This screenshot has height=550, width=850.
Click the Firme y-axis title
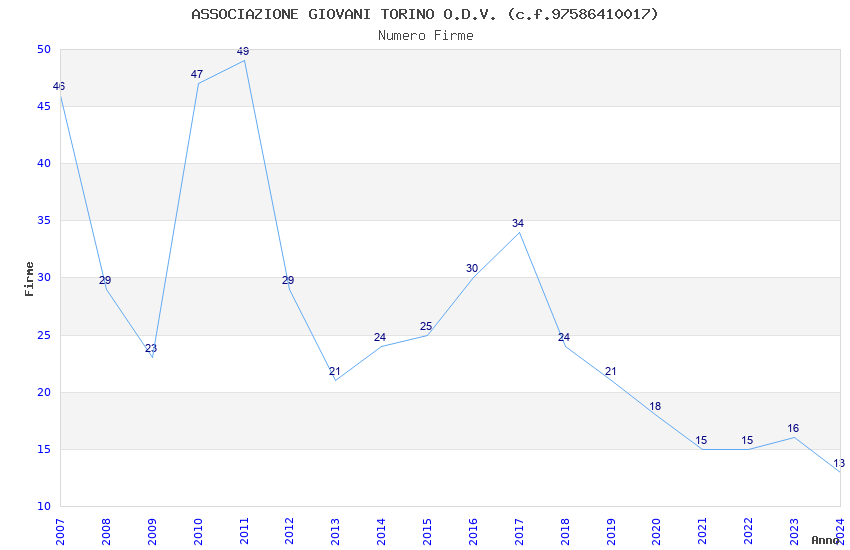[29, 279]
